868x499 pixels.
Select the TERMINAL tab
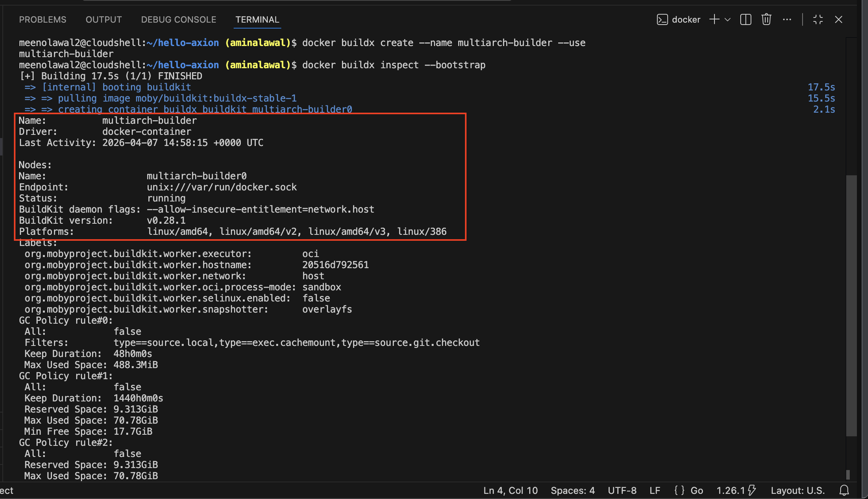(x=257, y=19)
